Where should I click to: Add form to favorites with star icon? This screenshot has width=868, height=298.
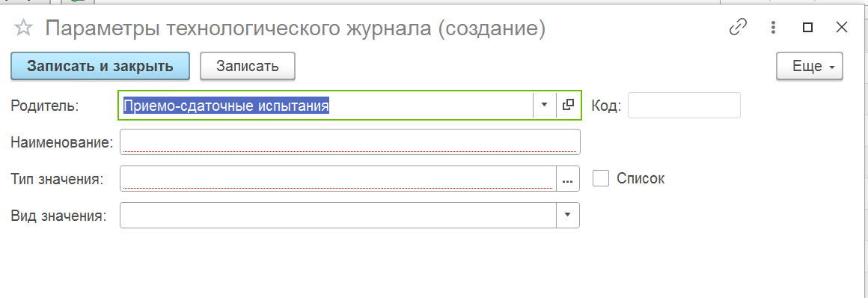tap(24, 28)
